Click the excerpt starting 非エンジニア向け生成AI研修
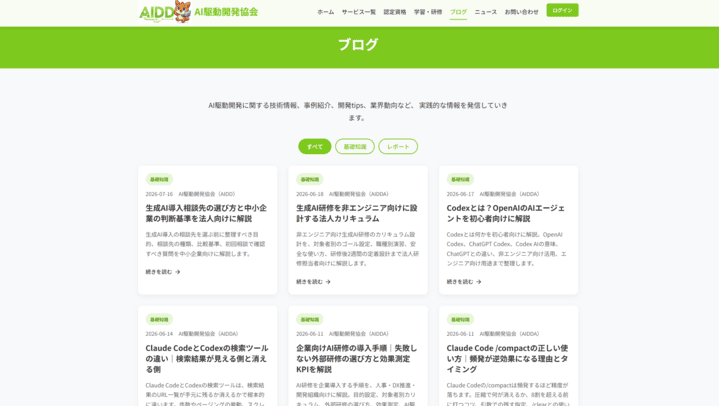 point(357,249)
